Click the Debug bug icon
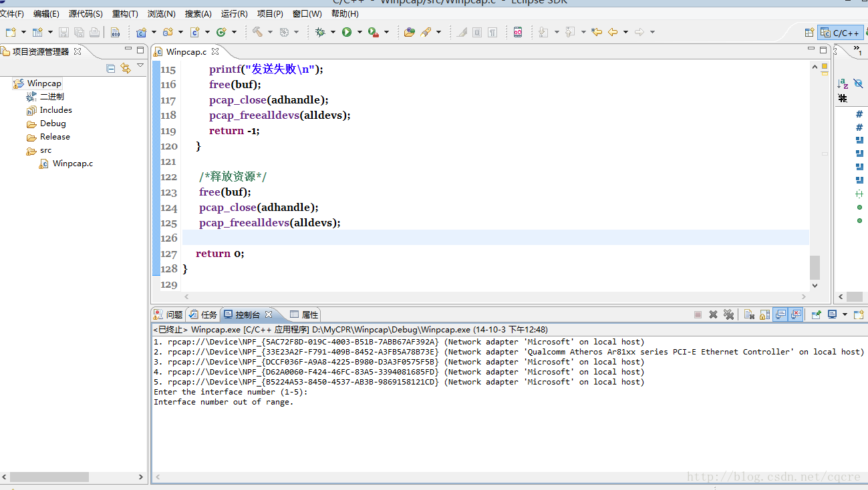This screenshot has height=490, width=868. [x=320, y=32]
